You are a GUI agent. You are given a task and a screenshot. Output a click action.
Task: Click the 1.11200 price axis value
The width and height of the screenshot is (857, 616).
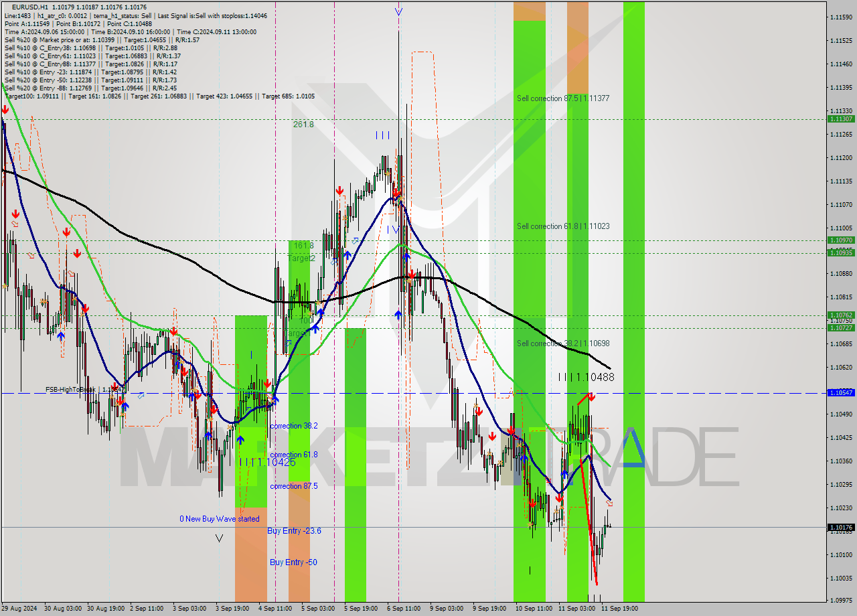(x=841, y=157)
